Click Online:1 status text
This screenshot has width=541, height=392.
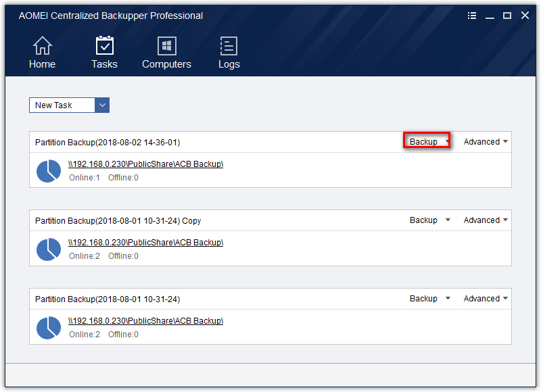click(x=85, y=178)
